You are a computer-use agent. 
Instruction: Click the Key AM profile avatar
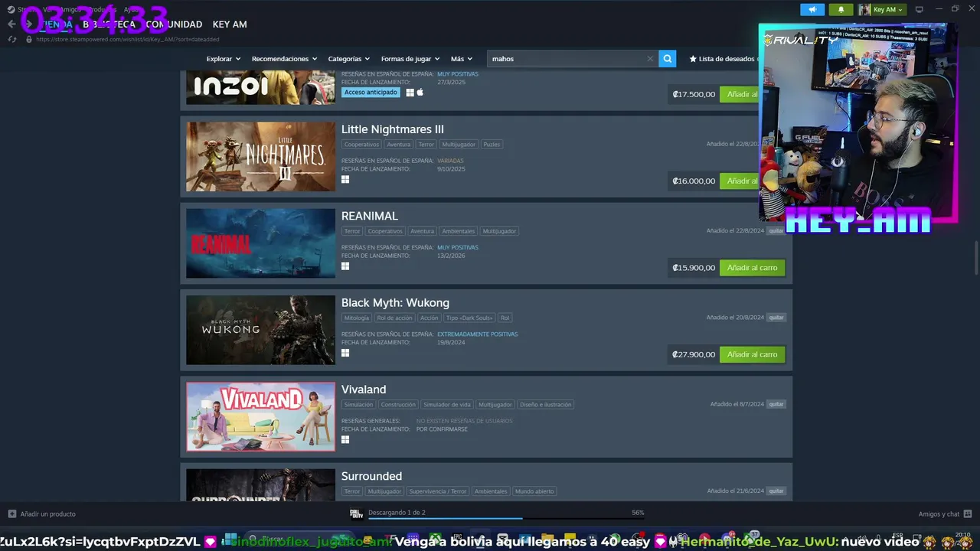click(864, 9)
